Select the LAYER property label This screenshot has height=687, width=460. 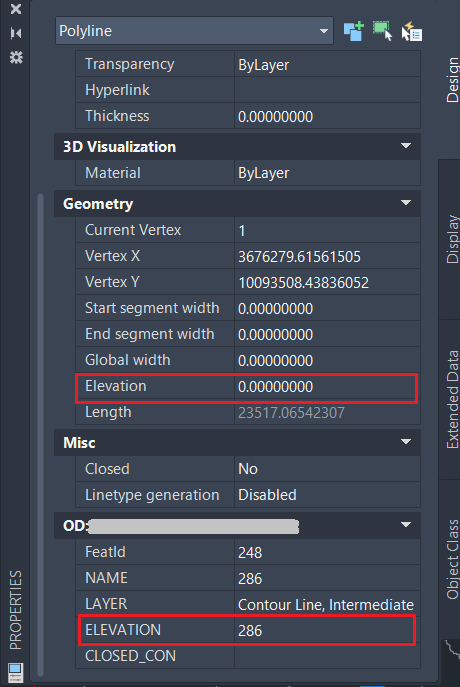click(x=106, y=604)
